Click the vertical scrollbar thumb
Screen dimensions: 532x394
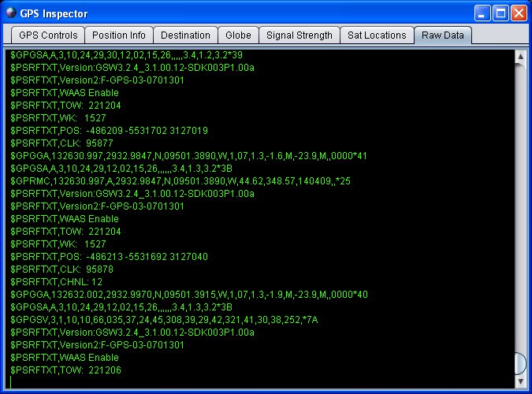[x=520, y=363]
